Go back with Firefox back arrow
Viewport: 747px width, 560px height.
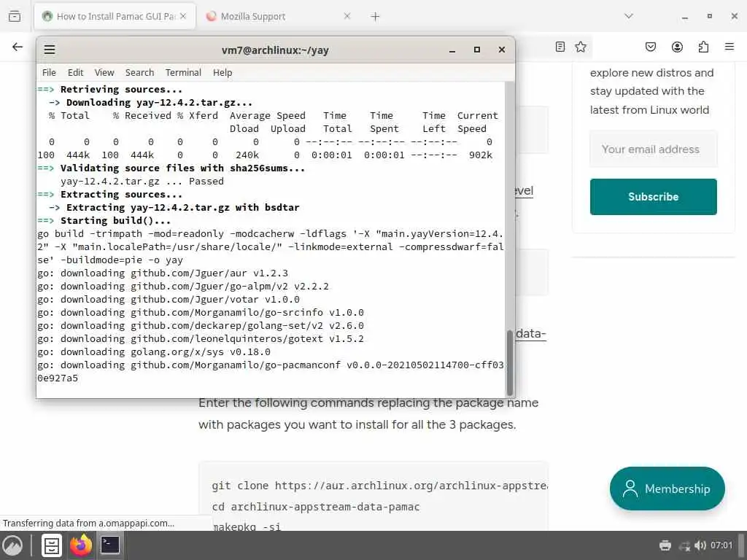coord(18,47)
